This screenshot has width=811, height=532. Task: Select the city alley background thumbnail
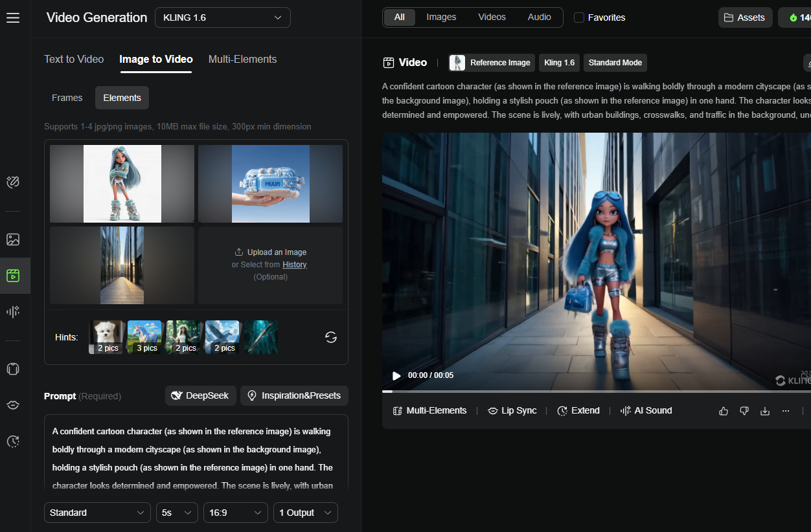122,265
